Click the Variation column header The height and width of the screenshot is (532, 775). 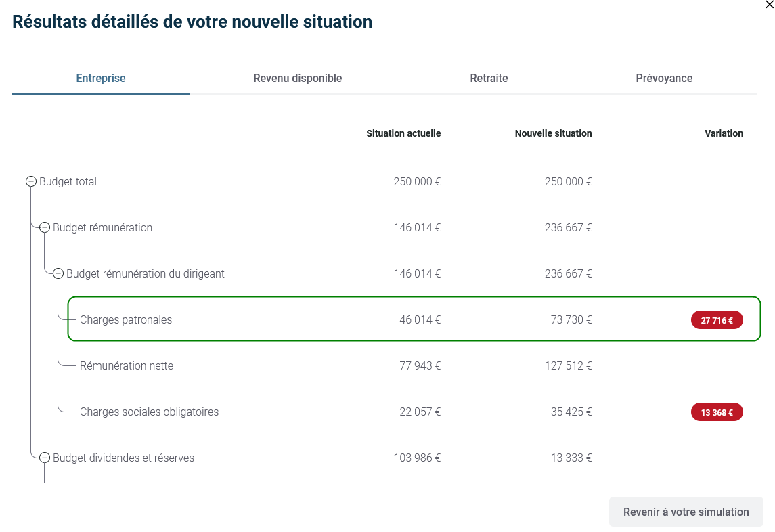[x=724, y=133]
